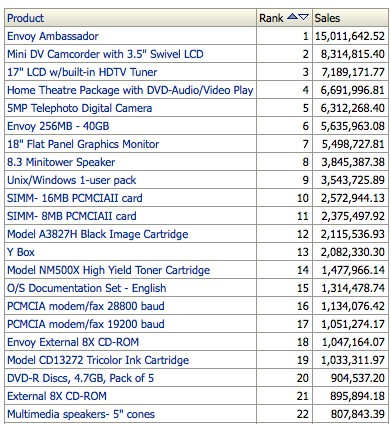Click the Product column header
Image resolution: width=391 pixels, height=424 pixels.
pos(25,18)
